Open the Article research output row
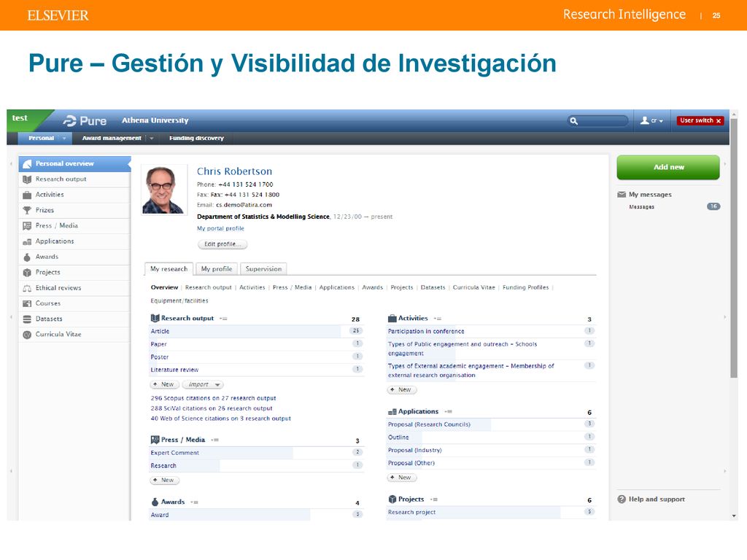This screenshot has height=560, width=747. (x=257, y=332)
